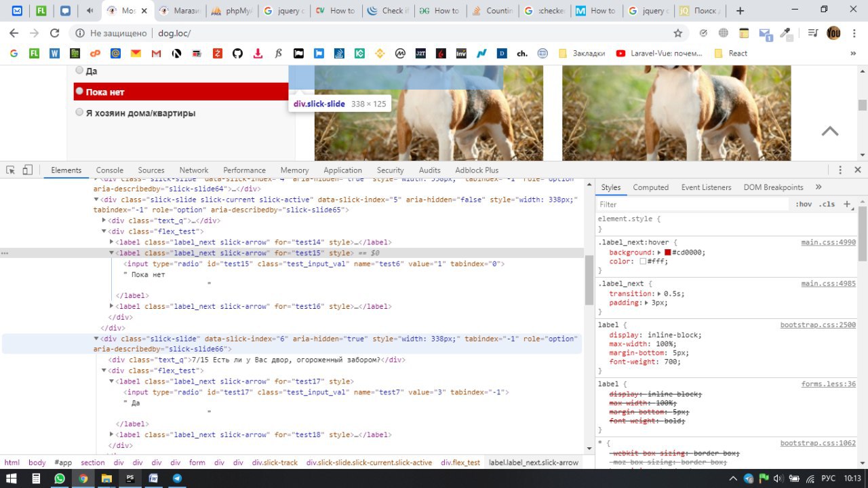This screenshot has height=488, width=868.
Task: Collapse the slick-slide index 6 div node
Action: tap(96, 339)
